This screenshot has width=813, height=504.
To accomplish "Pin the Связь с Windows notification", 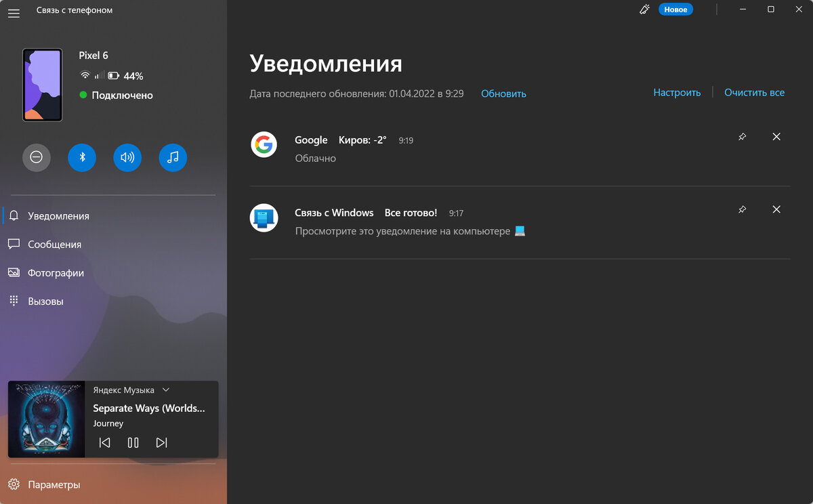I will coord(742,209).
